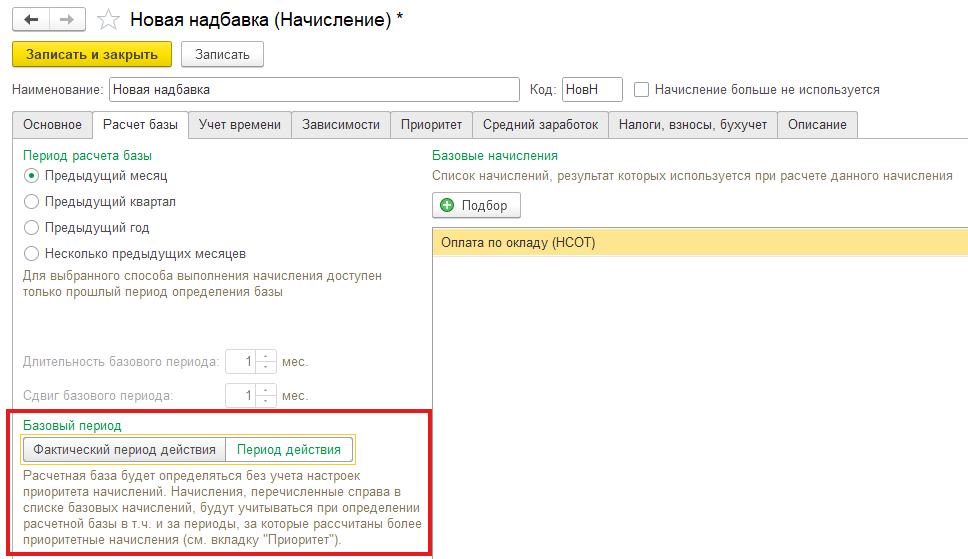Select Оплата по окладу (НСОТ) row
Viewport: 968px width, 559px height.
700,243
